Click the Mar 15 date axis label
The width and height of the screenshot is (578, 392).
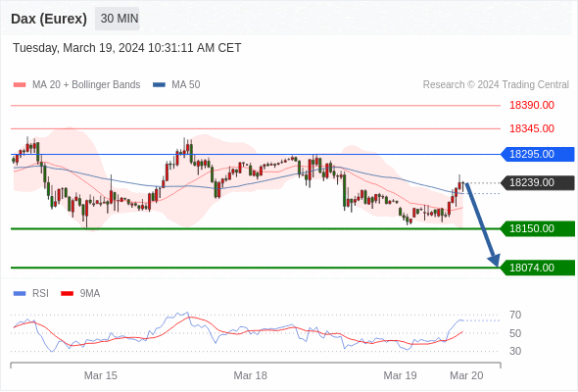click(x=101, y=375)
